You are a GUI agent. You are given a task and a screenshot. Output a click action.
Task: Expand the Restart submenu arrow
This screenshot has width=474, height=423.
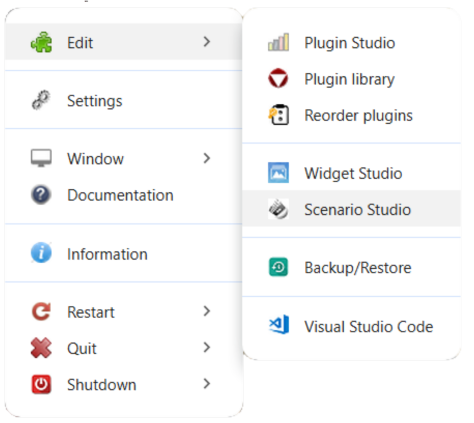(x=207, y=311)
